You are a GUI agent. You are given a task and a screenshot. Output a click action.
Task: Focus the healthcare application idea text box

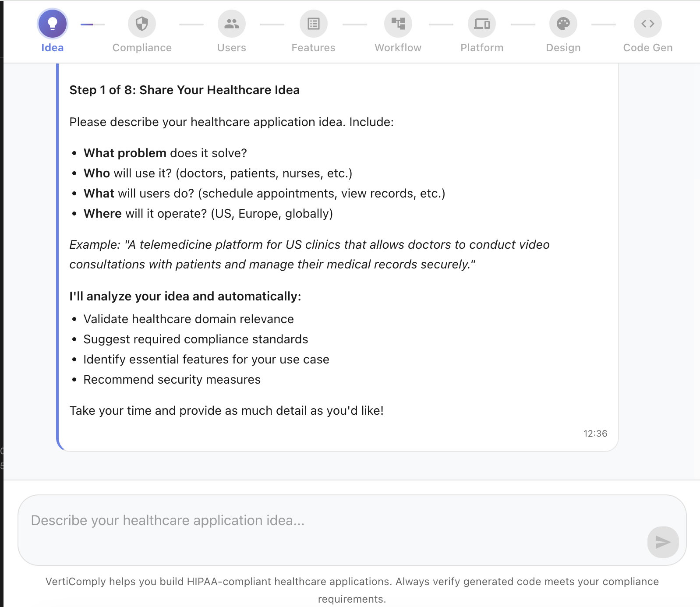[x=333, y=529]
